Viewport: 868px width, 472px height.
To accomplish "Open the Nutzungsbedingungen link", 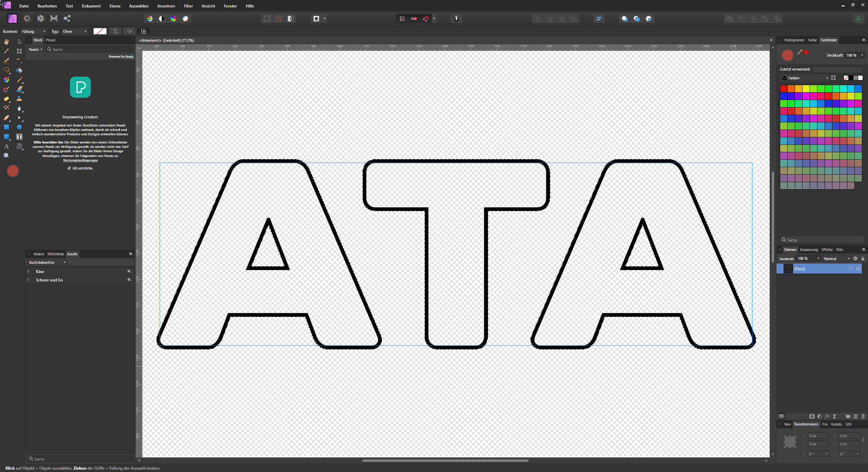I will pyautogui.click(x=80, y=160).
